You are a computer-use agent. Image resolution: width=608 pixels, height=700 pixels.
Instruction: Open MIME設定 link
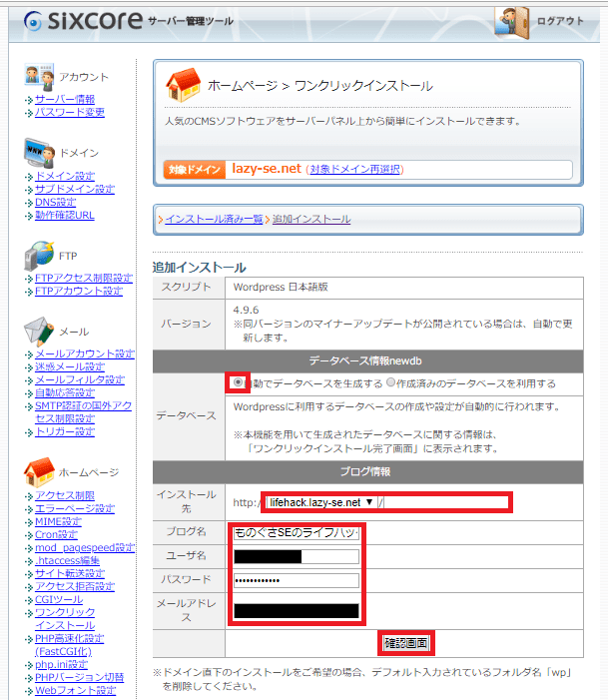[58, 521]
